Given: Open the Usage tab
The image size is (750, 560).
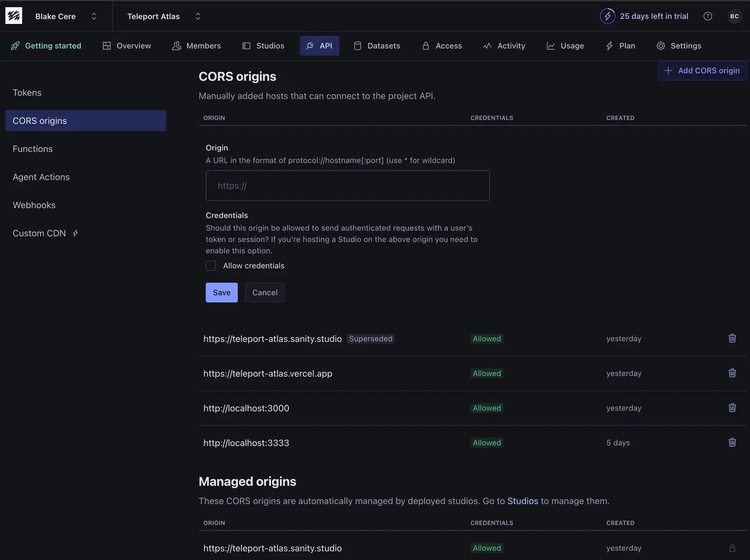Looking at the screenshot, I should (x=565, y=46).
